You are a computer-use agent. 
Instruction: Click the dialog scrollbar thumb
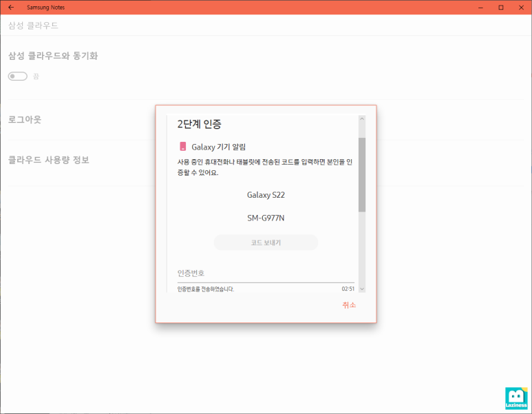tap(362, 174)
